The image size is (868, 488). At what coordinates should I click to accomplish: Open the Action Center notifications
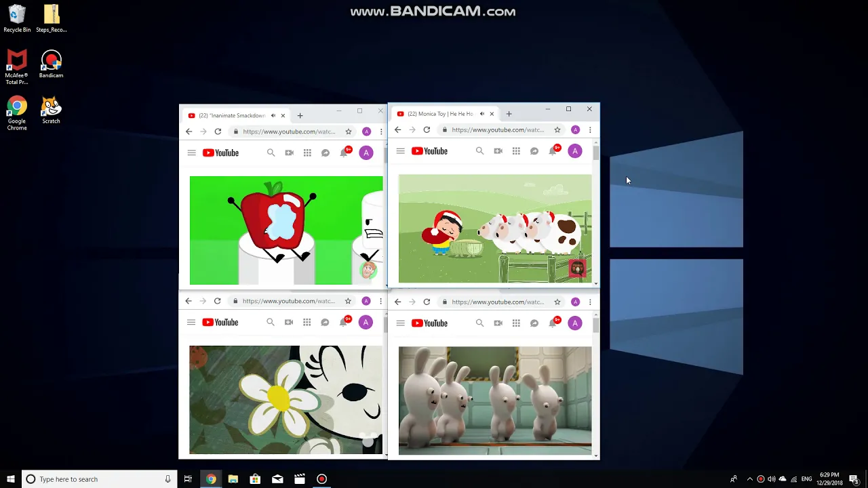(854, 479)
